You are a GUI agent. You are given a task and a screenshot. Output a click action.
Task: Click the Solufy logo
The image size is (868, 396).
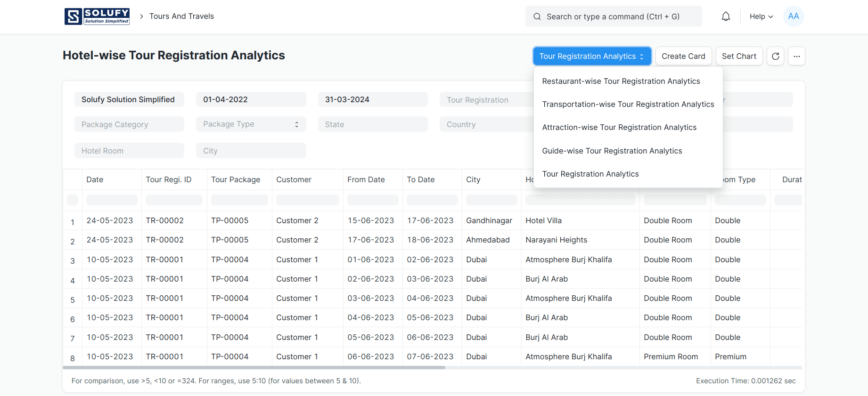tap(97, 16)
